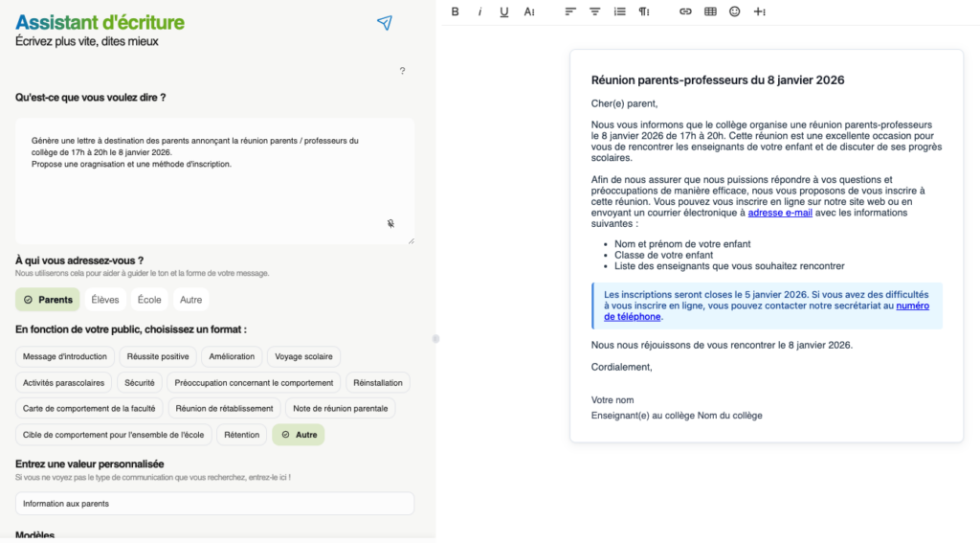Viewport: 980px width, 543px height.
Task: Select the École audience chip
Action: point(149,300)
